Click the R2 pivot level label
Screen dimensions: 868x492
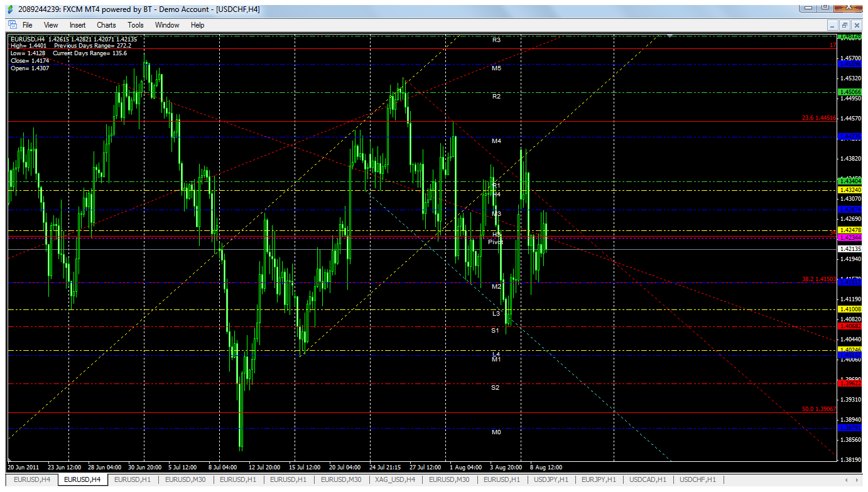point(496,96)
